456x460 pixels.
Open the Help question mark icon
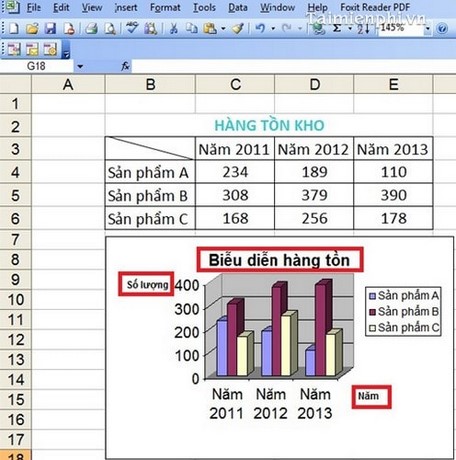pyautogui.click(x=442, y=29)
